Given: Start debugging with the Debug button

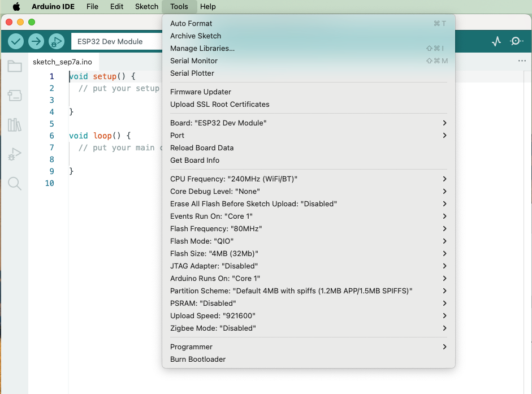Looking at the screenshot, I should click(x=57, y=41).
